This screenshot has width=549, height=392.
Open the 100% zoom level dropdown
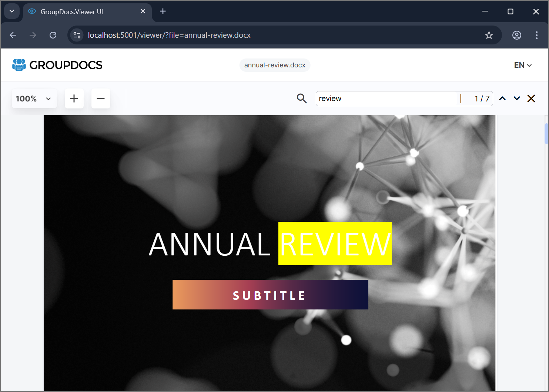34,98
